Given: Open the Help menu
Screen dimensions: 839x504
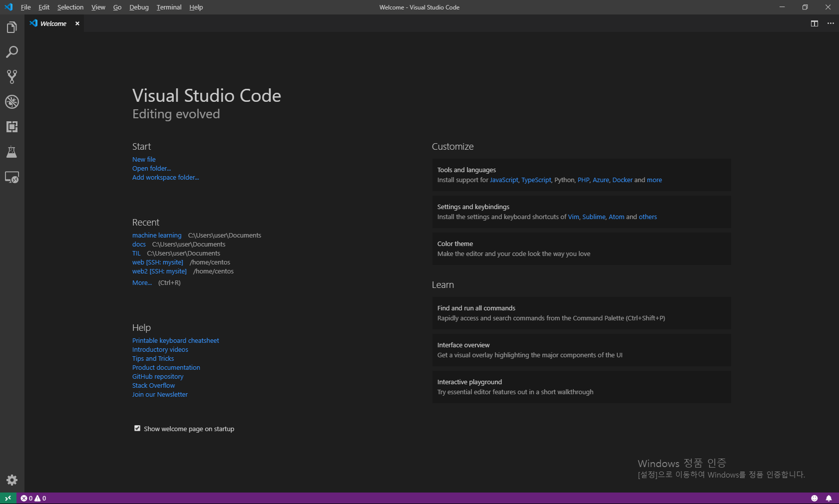Looking at the screenshot, I should coord(196,7).
